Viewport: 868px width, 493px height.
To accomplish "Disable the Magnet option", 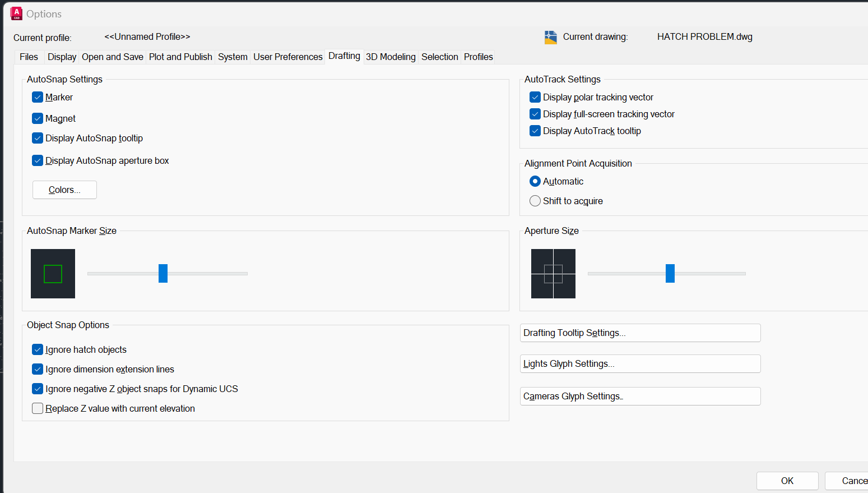I will point(38,118).
